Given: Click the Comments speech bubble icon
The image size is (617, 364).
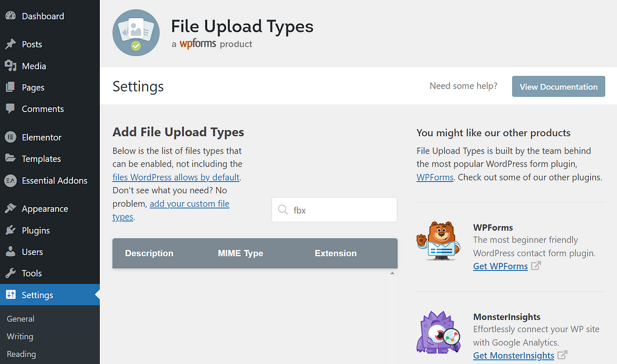Looking at the screenshot, I should pyautogui.click(x=10, y=109).
